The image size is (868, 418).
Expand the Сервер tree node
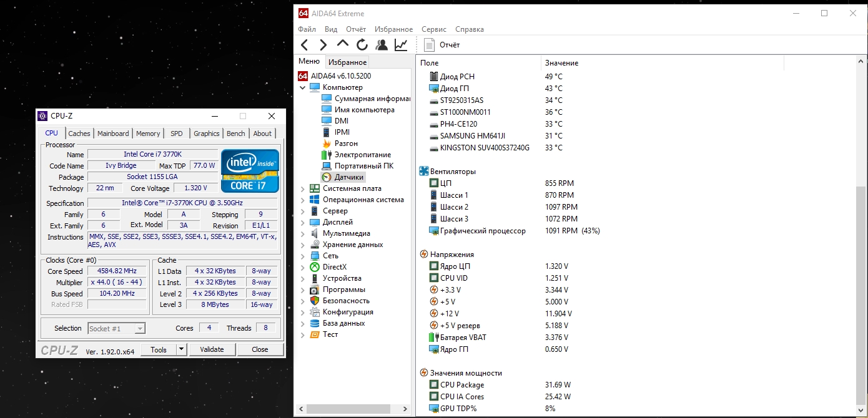(x=303, y=211)
